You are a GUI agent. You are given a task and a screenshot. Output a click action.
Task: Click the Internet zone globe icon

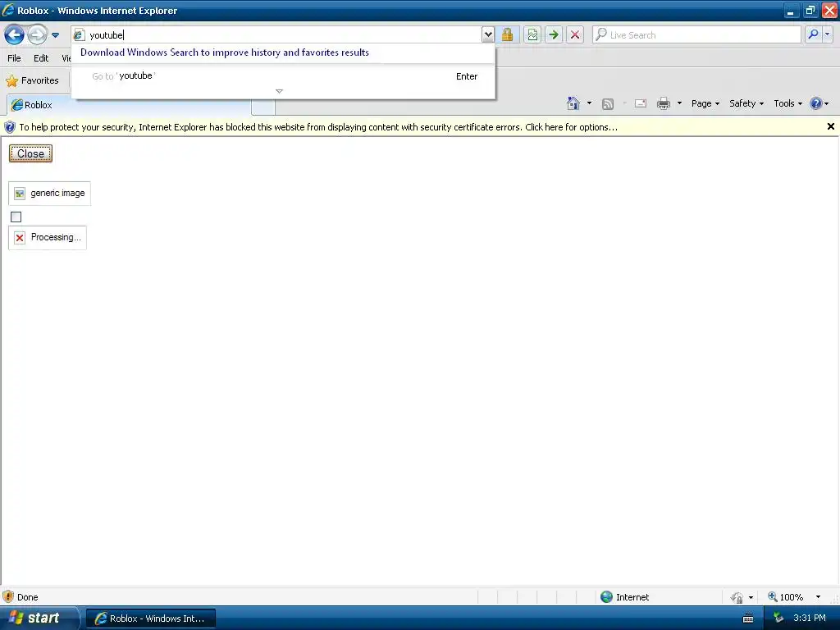coord(607,597)
